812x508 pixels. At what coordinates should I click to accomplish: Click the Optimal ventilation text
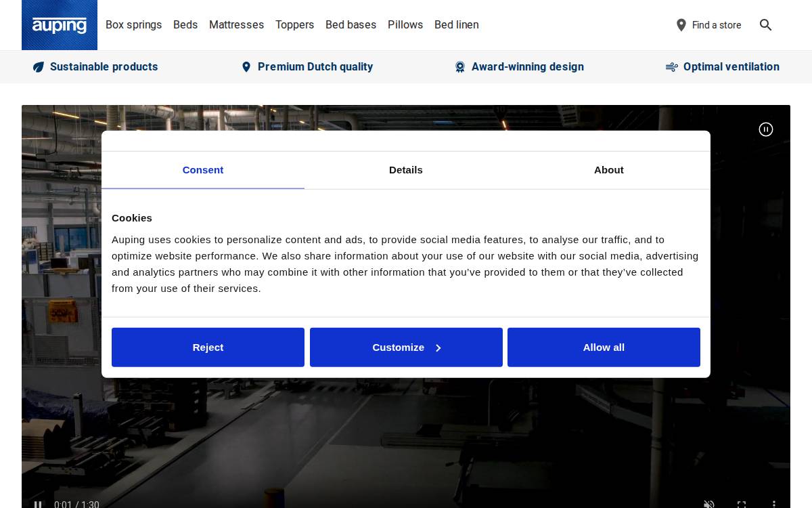point(731,67)
